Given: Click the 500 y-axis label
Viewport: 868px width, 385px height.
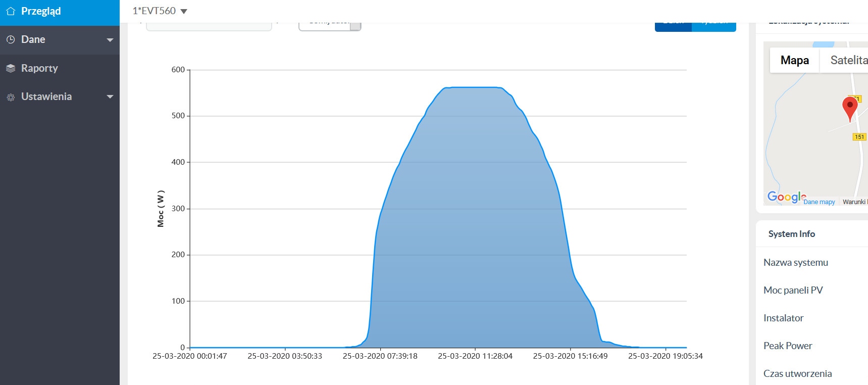Looking at the screenshot, I should tap(178, 116).
